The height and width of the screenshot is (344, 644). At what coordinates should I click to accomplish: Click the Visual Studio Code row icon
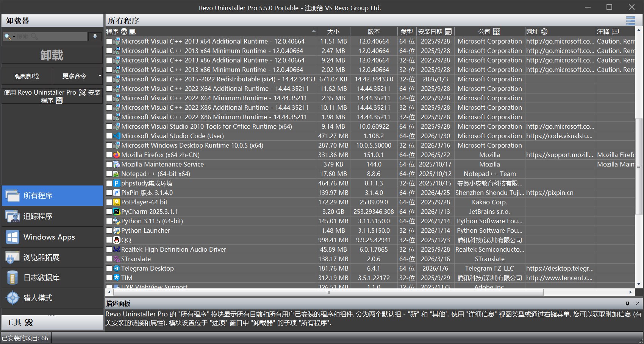tap(117, 136)
